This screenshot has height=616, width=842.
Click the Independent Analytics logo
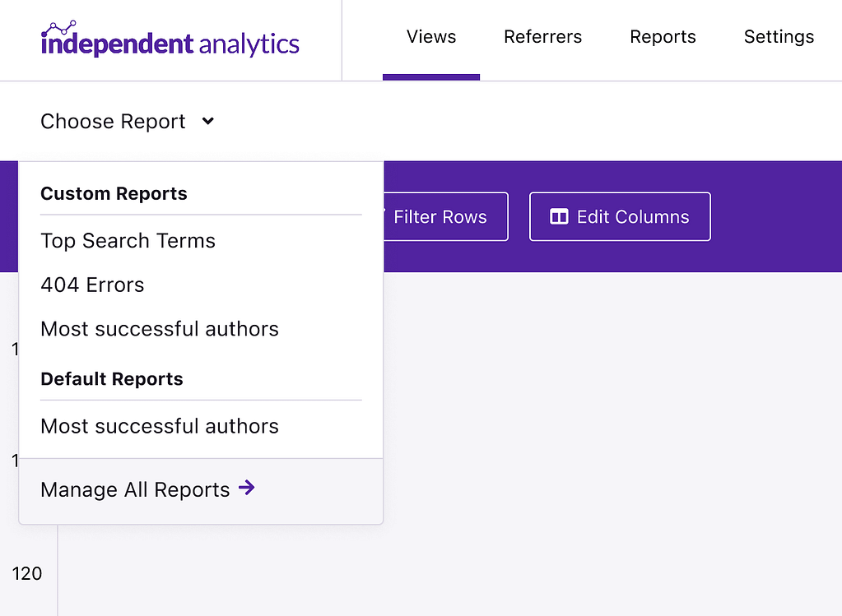170,39
